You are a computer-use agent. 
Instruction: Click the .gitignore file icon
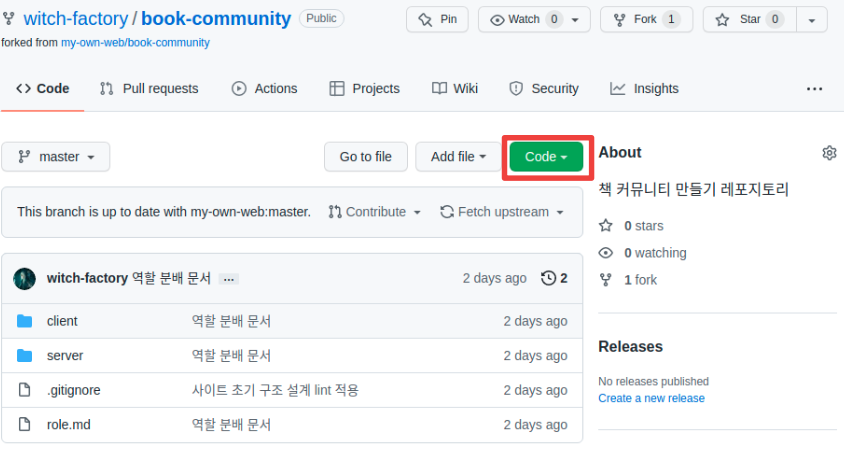(25, 390)
